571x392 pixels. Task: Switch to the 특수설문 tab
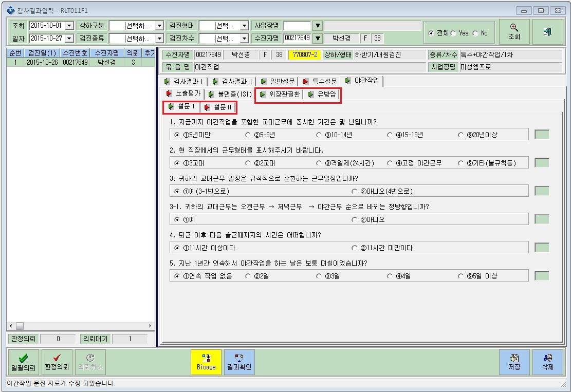[x=320, y=82]
